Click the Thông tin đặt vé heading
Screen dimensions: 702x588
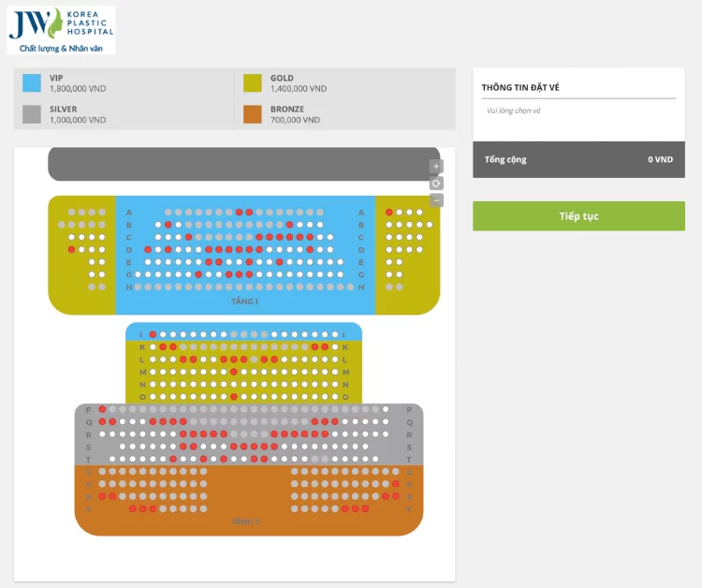point(520,87)
